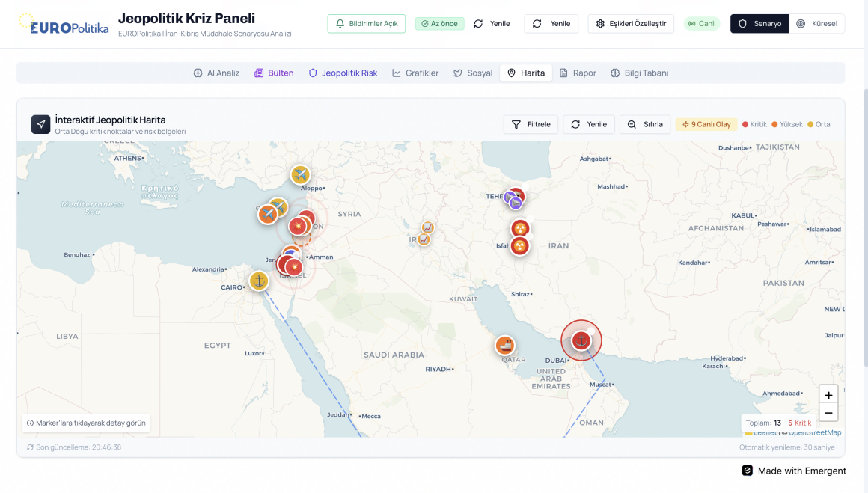This screenshot has width=868, height=493.
Task: Click the purple marker at Tehran
Action: pyautogui.click(x=516, y=203)
